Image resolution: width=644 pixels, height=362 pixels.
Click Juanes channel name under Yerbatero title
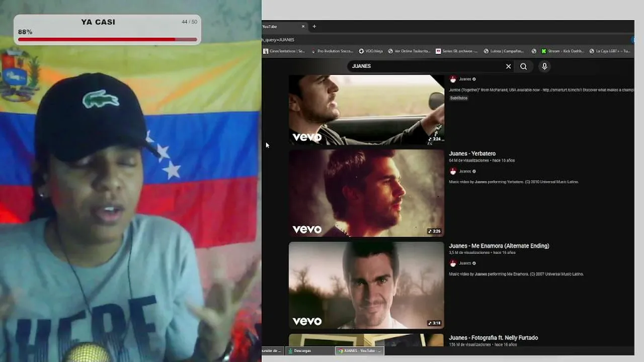pyautogui.click(x=465, y=171)
